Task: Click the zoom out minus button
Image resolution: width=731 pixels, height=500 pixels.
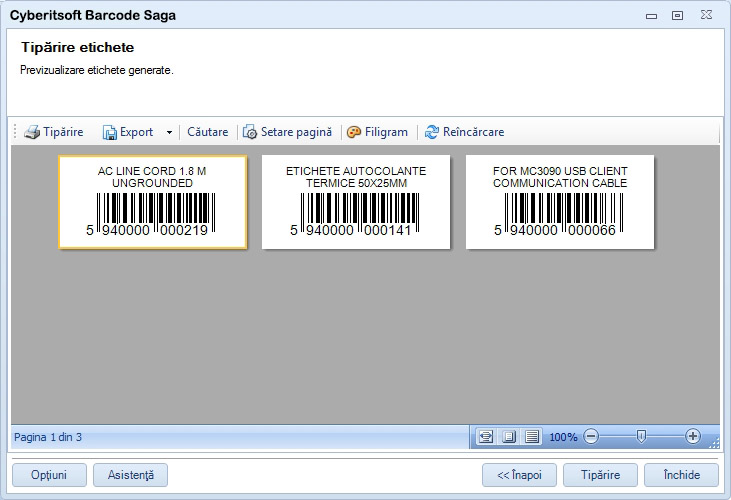Action: point(591,437)
